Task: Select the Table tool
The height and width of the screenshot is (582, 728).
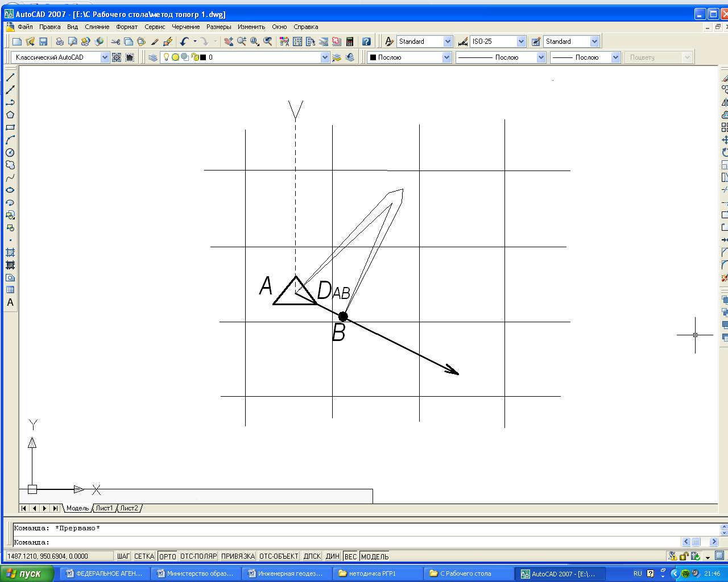Action: 10,290
